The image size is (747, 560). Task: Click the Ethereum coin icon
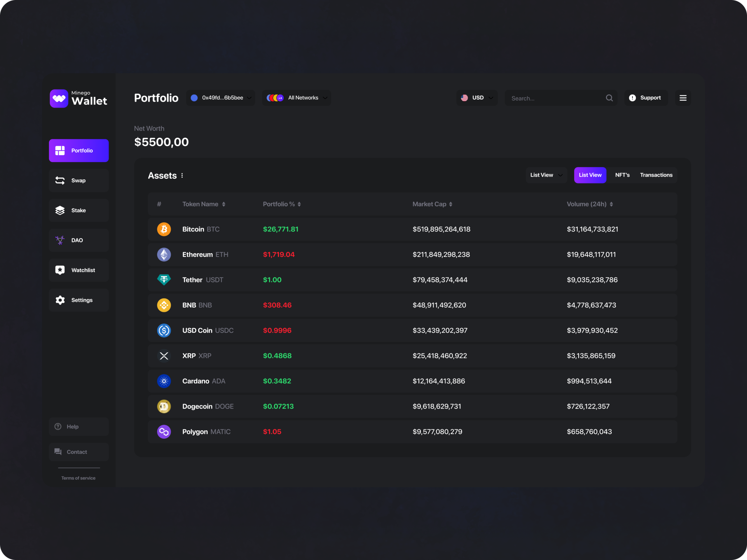tap(164, 255)
